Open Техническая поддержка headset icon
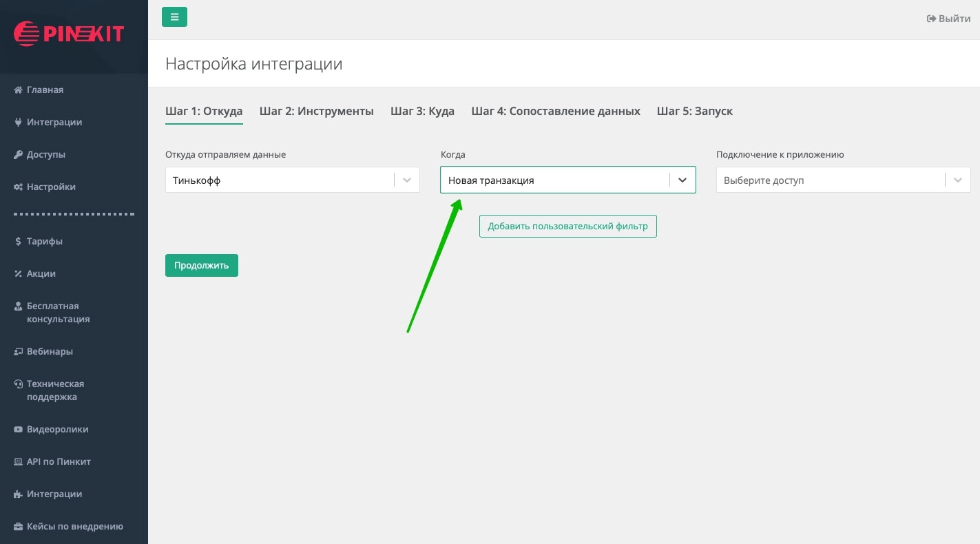Image resolution: width=980 pixels, height=544 pixels. (x=17, y=384)
